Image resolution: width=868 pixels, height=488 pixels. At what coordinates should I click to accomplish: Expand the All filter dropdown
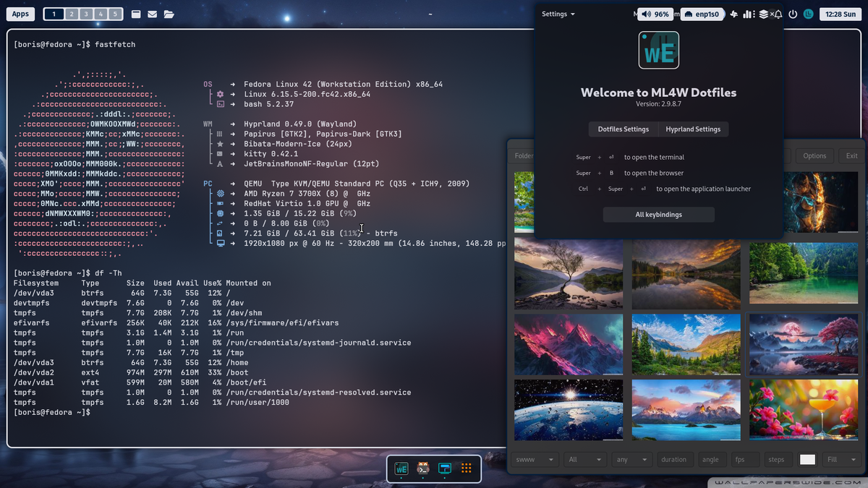[x=585, y=459]
